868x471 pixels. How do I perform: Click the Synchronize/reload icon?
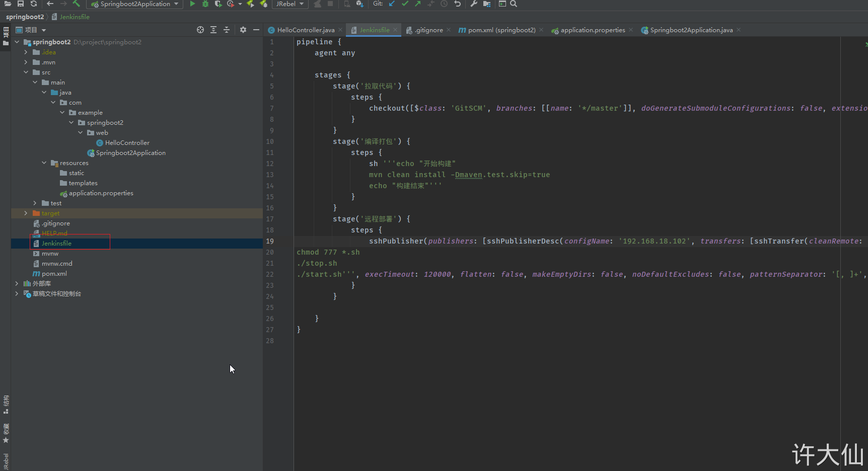(34, 4)
